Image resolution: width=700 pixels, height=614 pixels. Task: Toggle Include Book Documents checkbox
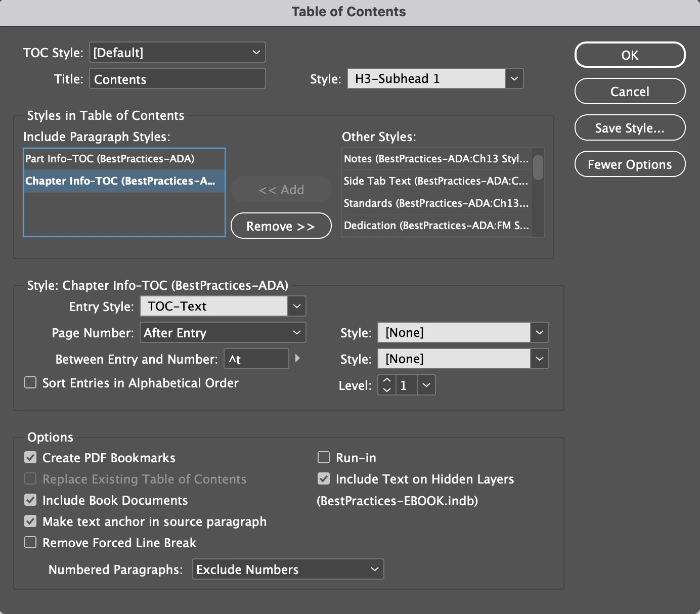pyautogui.click(x=30, y=500)
